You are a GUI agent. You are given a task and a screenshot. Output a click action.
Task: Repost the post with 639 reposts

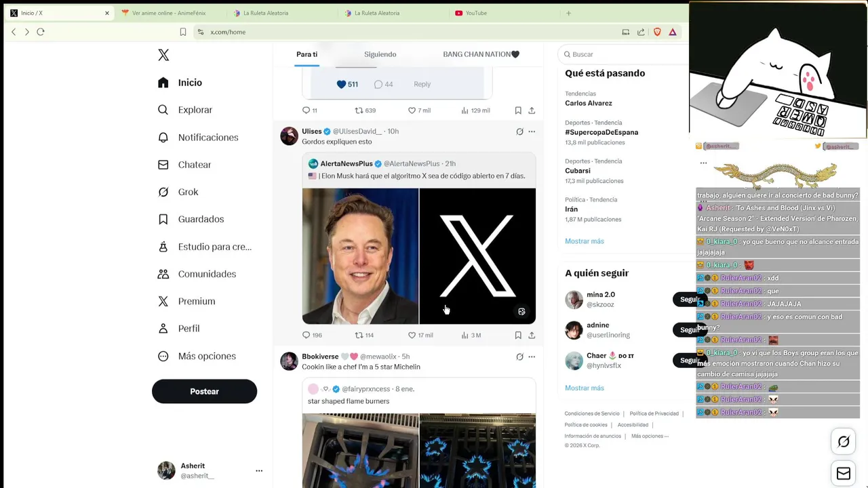pyautogui.click(x=366, y=110)
